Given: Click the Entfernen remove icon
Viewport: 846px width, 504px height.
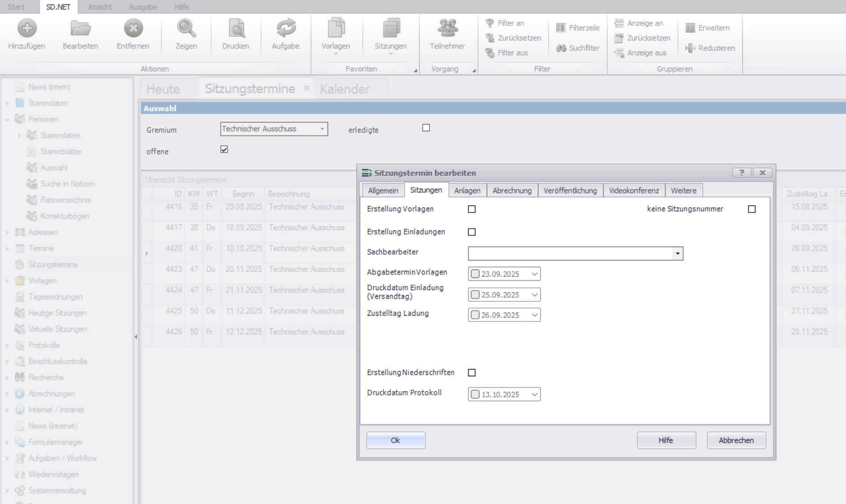Looking at the screenshot, I should tap(133, 29).
